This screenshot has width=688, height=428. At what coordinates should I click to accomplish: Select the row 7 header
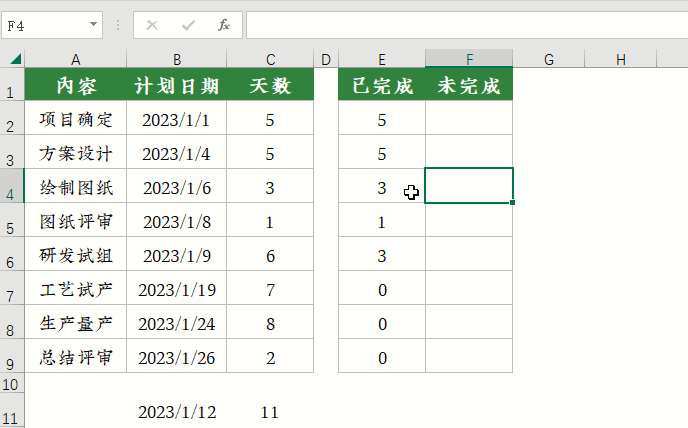(12, 288)
